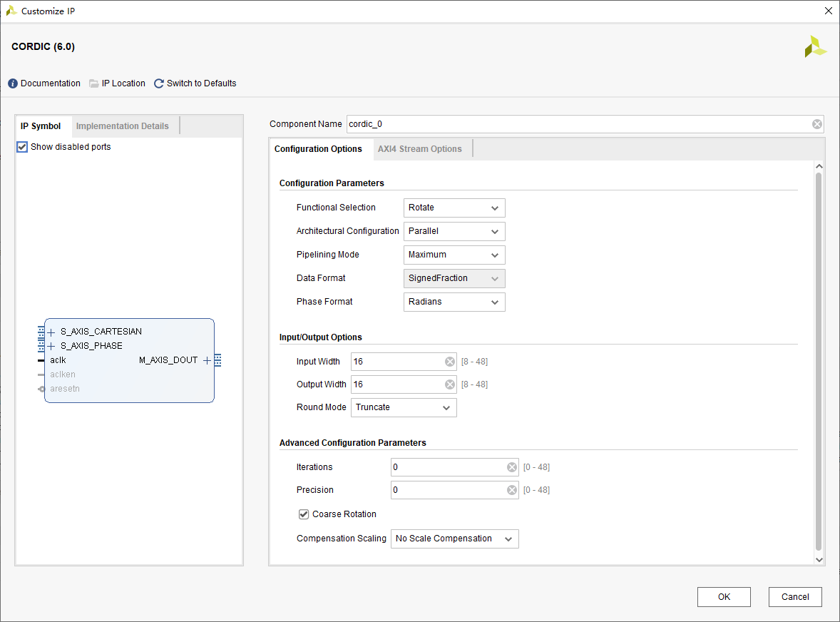Clear the Component Name field
This screenshot has width=840, height=622.
click(816, 124)
